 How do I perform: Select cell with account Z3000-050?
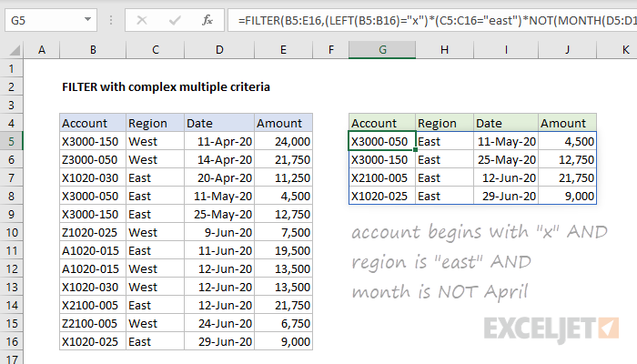[93, 159]
